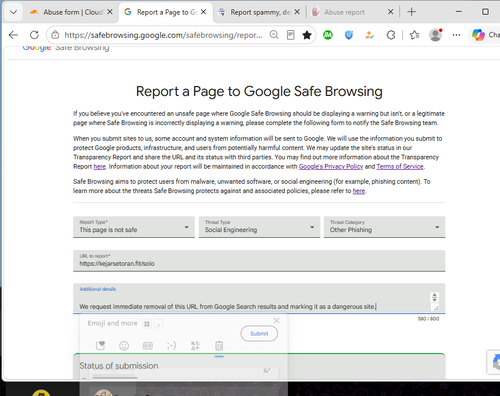Close the Emoji and more panel
This screenshot has height=396, width=500.
[276, 321]
